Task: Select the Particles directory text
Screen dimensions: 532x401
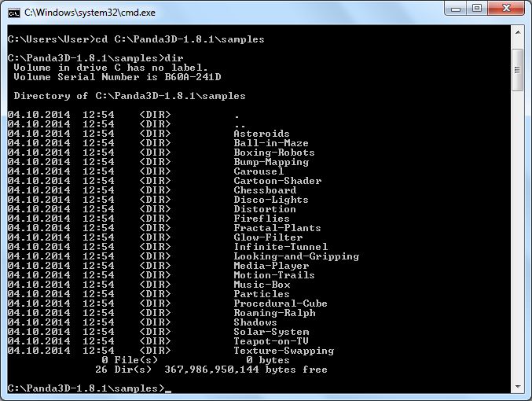Action: pyautogui.click(x=261, y=294)
